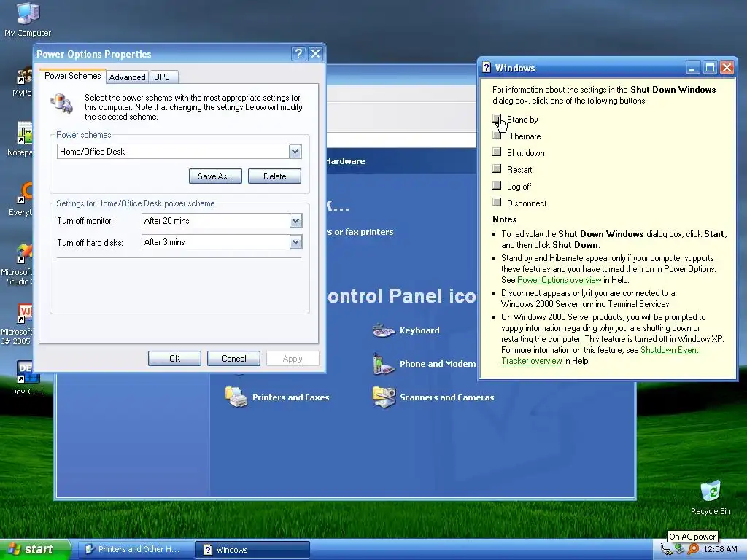Switch to the Advanced tab
Image resolution: width=747 pixels, height=560 pixels.
127,77
